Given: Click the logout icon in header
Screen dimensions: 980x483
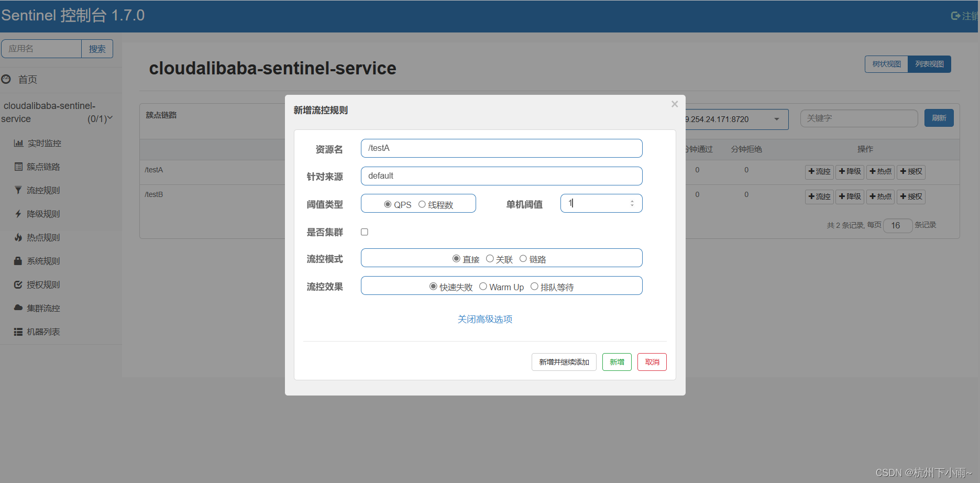Looking at the screenshot, I should (x=955, y=16).
